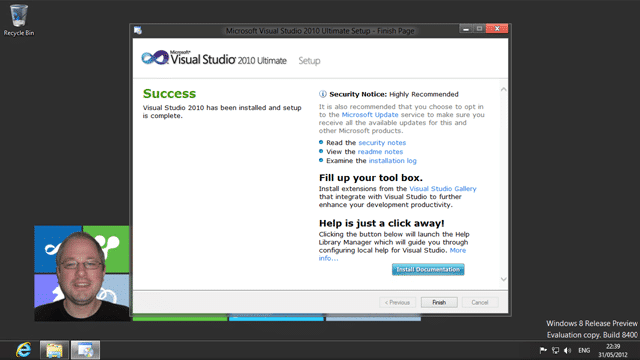
Task: Launch Internet Explorer from the taskbar
Action: pyautogui.click(x=23, y=350)
